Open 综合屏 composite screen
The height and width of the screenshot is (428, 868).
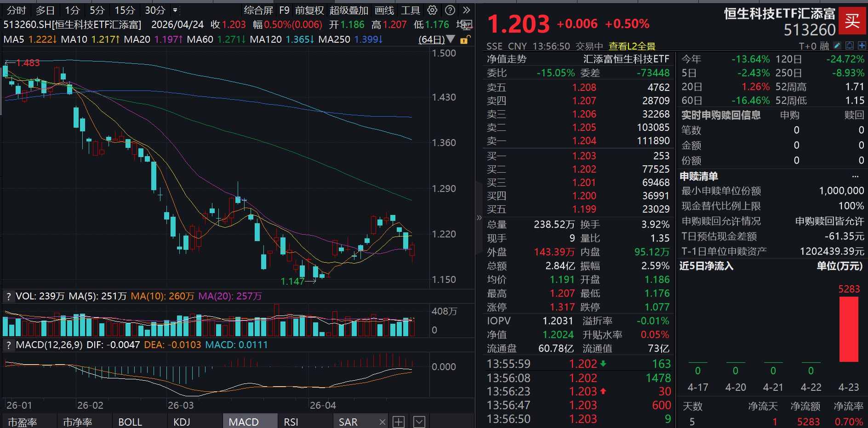[258, 10]
